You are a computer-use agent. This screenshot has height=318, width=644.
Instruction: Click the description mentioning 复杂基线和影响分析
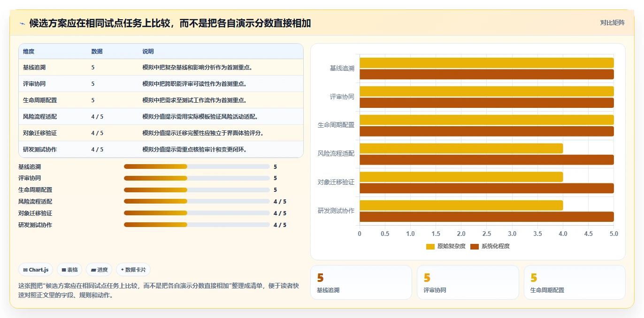coord(198,68)
